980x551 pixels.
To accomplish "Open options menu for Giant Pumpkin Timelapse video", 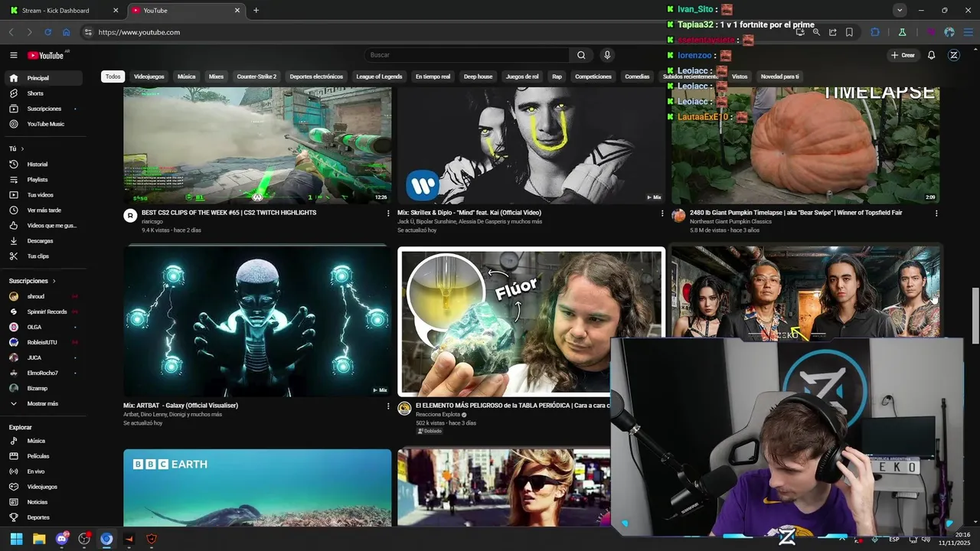I will 936,214.
